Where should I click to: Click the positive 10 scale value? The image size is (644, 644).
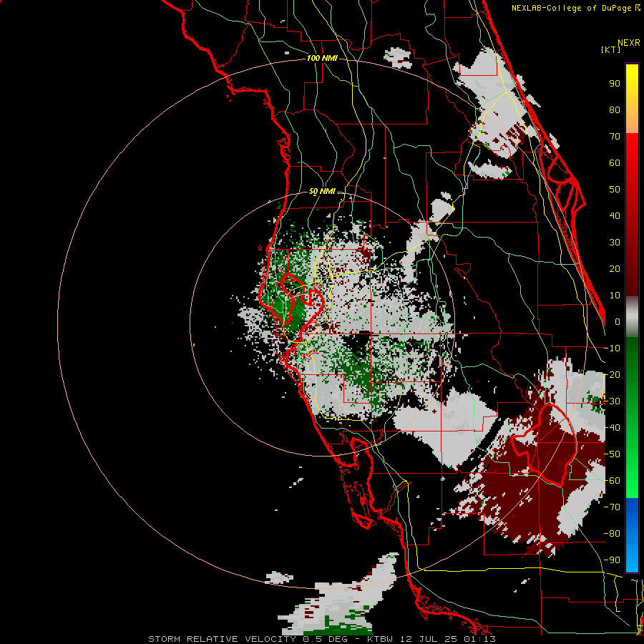click(615, 296)
